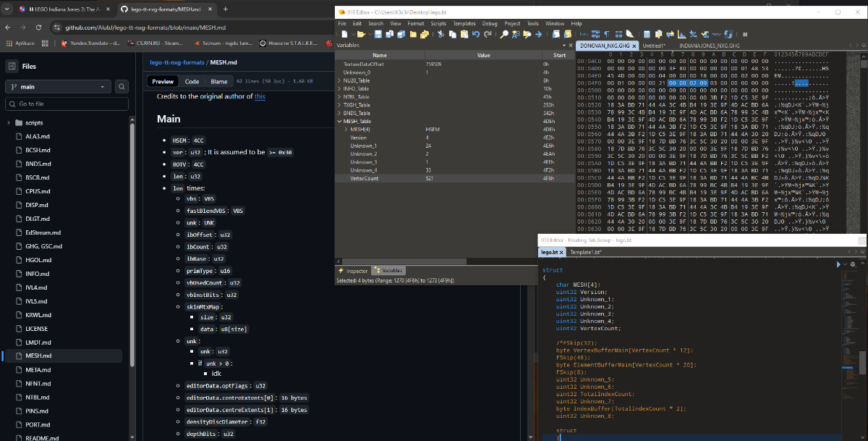Expand the MESH[4] variable entry
The image size is (868, 441).
[x=345, y=129]
